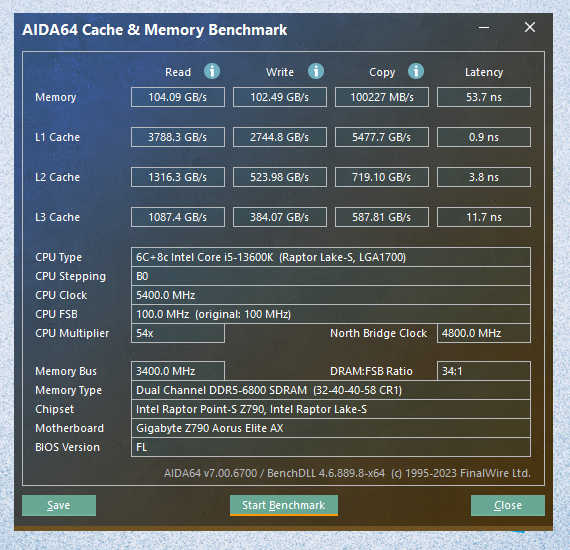Select the Memory Write value 102.49 GB/s

280,97
